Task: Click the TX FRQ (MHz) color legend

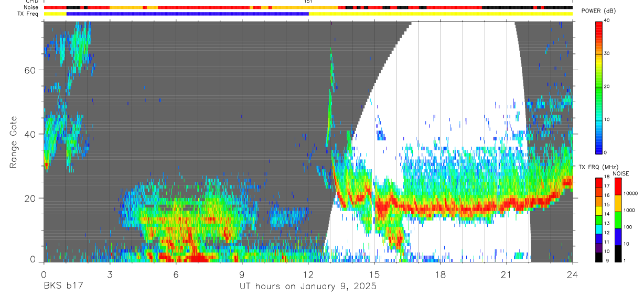Action: tap(599, 219)
